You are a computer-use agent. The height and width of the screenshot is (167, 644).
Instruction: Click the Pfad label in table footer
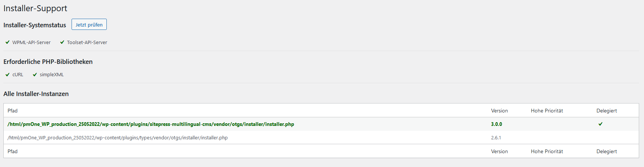point(12,151)
